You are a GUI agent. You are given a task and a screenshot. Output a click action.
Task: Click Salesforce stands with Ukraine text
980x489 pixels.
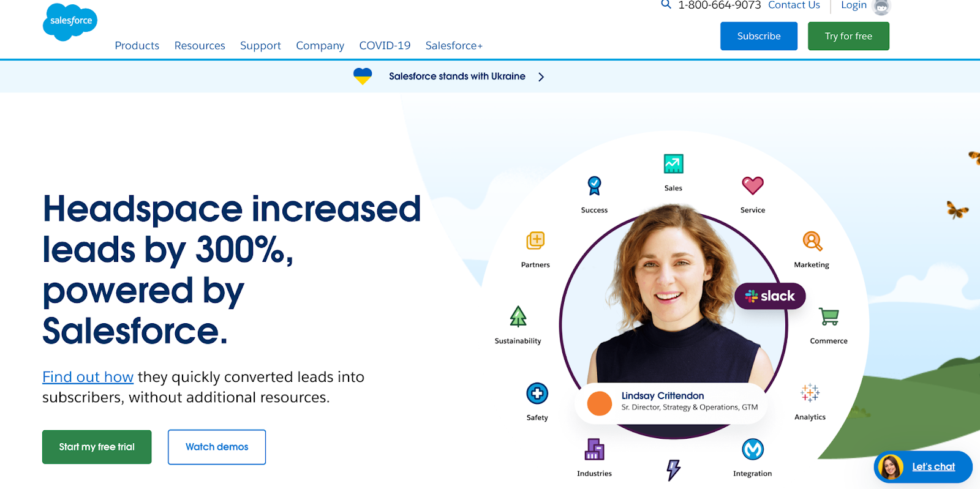(457, 77)
